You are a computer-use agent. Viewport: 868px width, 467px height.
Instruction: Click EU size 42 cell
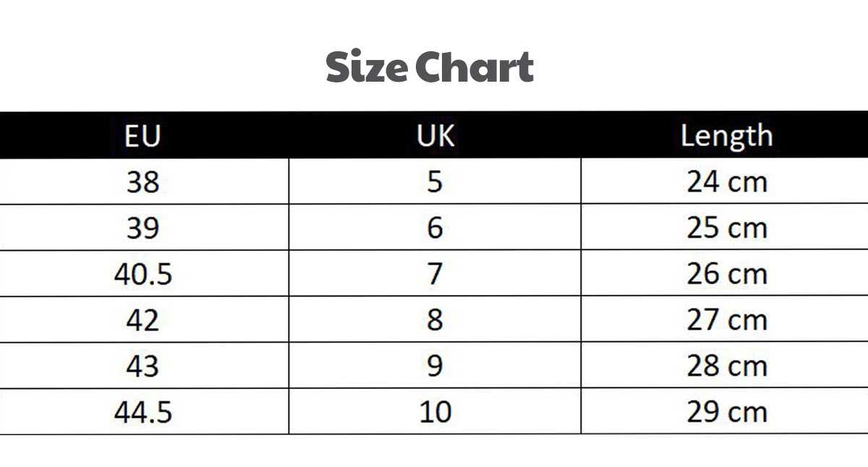pos(142,320)
